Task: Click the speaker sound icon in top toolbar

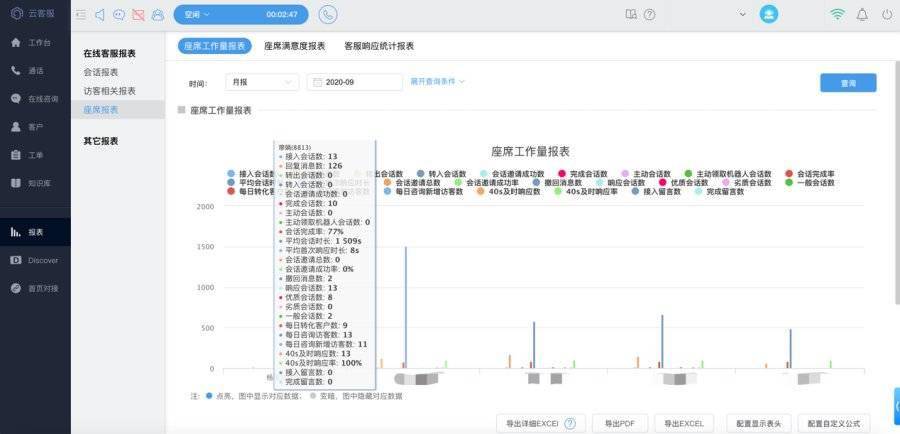Action: click(100, 14)
